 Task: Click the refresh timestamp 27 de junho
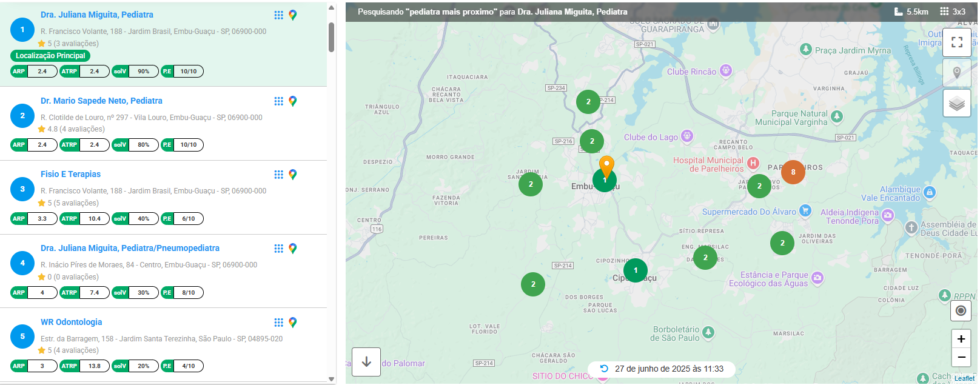point(662,369)
